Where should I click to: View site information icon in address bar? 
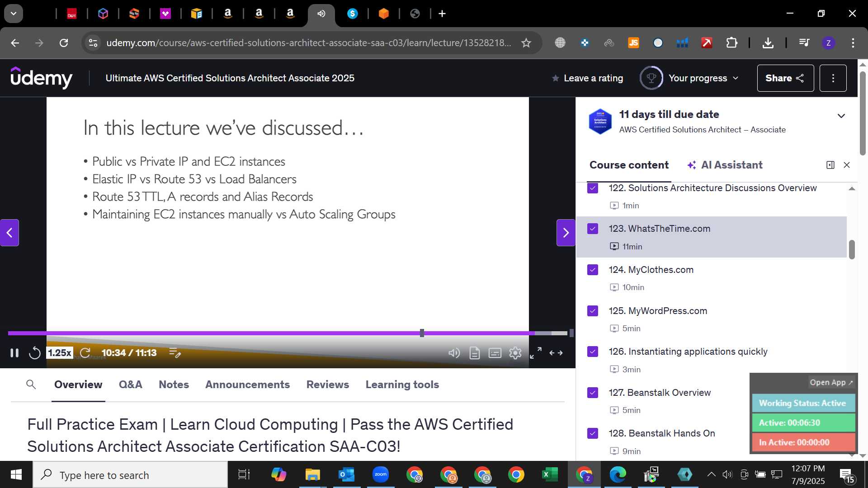pyautogui.click(x=93, y=43)
